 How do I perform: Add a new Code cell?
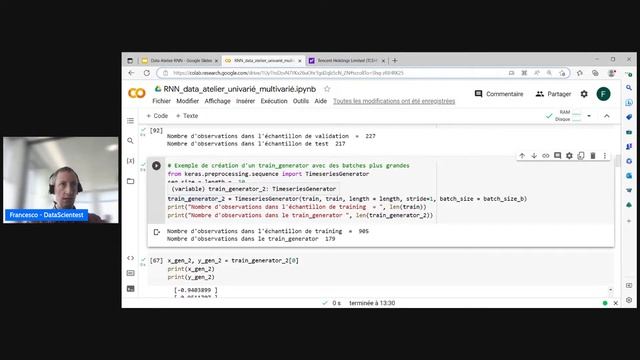tap(157, 116)
